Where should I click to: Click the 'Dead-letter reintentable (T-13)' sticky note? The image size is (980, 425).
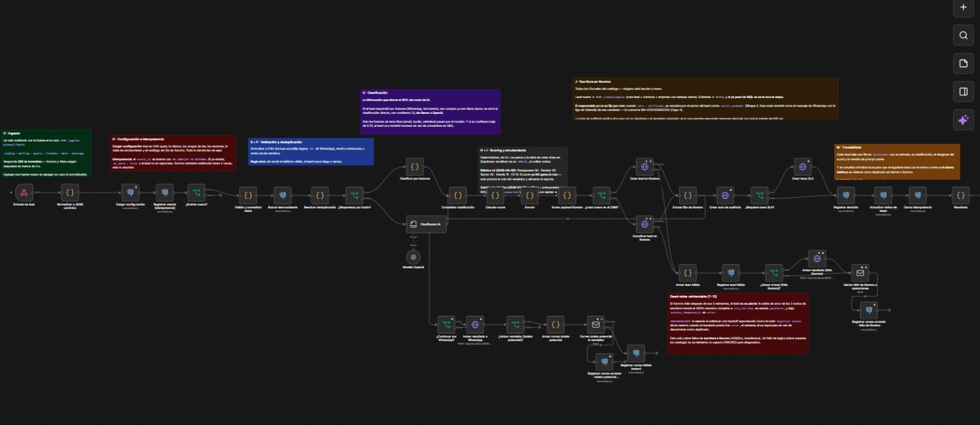738,323
